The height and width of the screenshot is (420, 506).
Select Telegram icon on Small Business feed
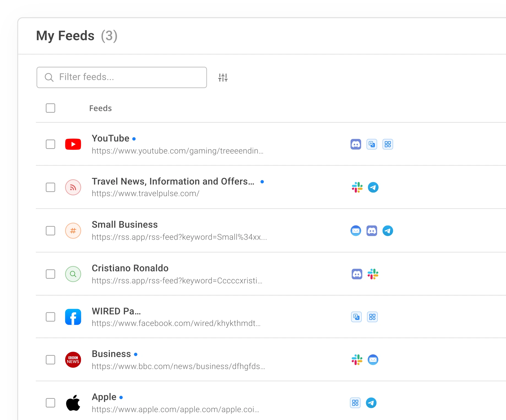click(x=388, y=231)
